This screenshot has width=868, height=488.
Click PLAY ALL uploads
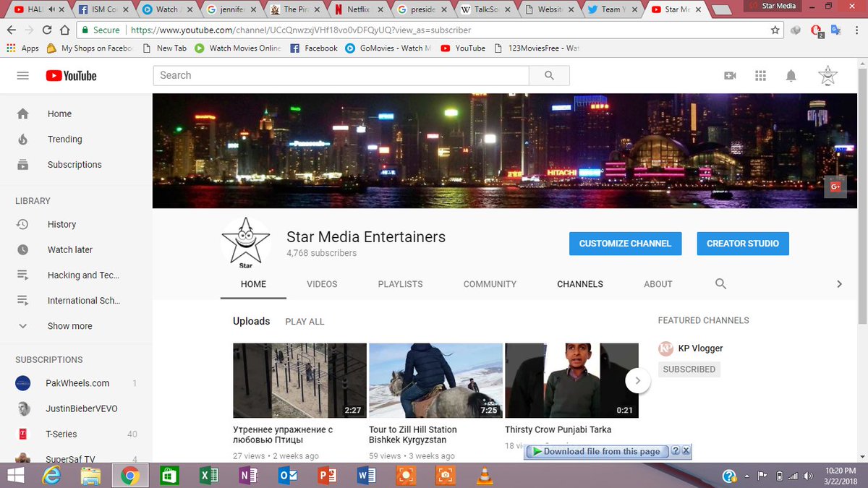pyautogui.click(x=305, y=322)
